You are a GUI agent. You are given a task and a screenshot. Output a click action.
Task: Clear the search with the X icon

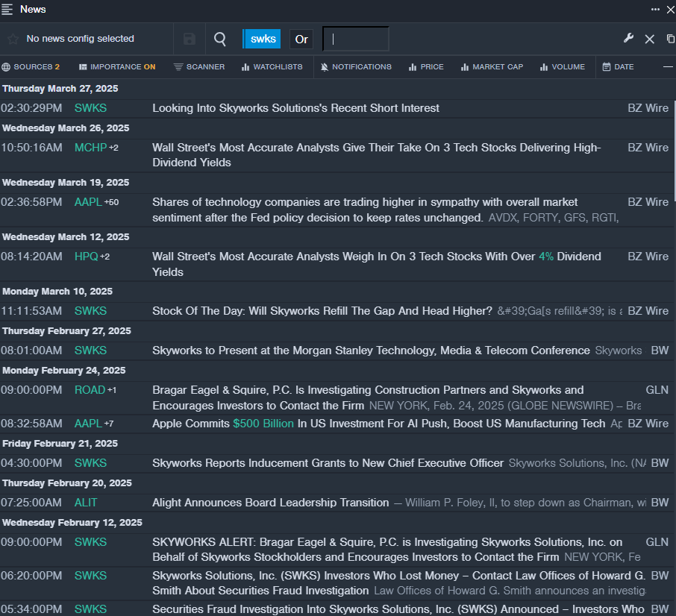click(649, 40)
